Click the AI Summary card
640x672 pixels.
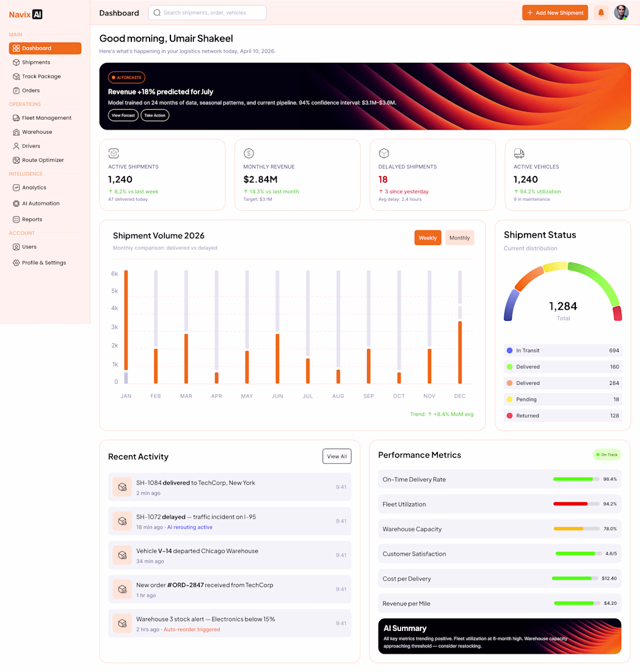500,636
